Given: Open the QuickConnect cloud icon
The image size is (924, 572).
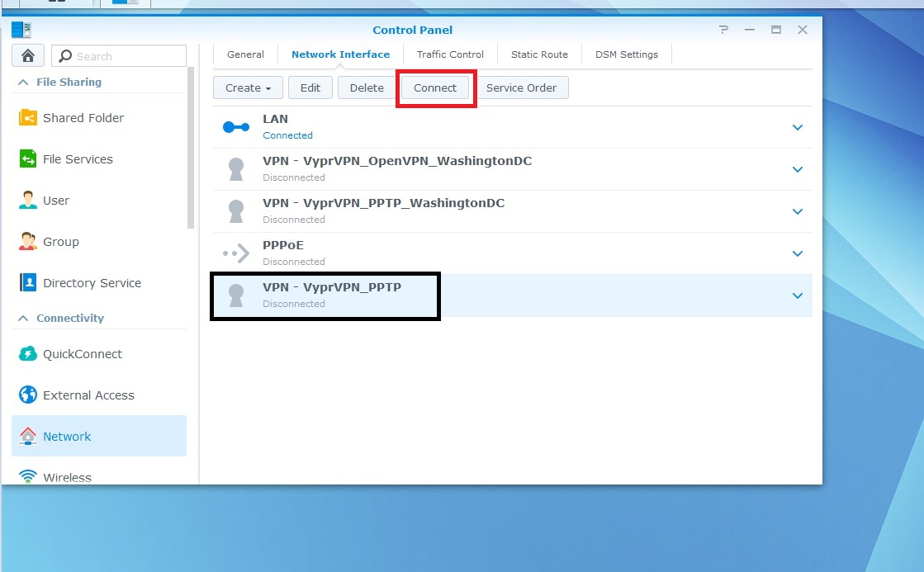Looking at the screenshot, I should 28,353.
